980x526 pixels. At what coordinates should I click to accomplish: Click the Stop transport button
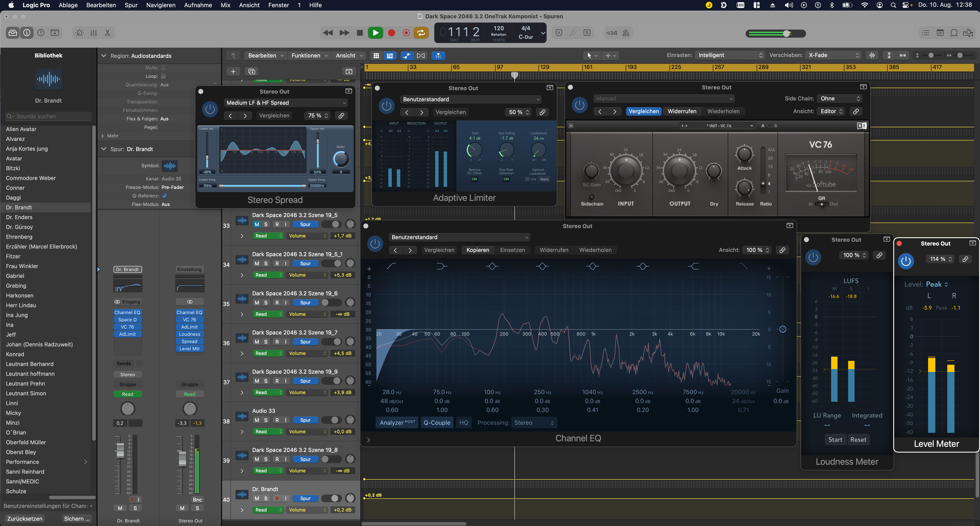point(359,33)
